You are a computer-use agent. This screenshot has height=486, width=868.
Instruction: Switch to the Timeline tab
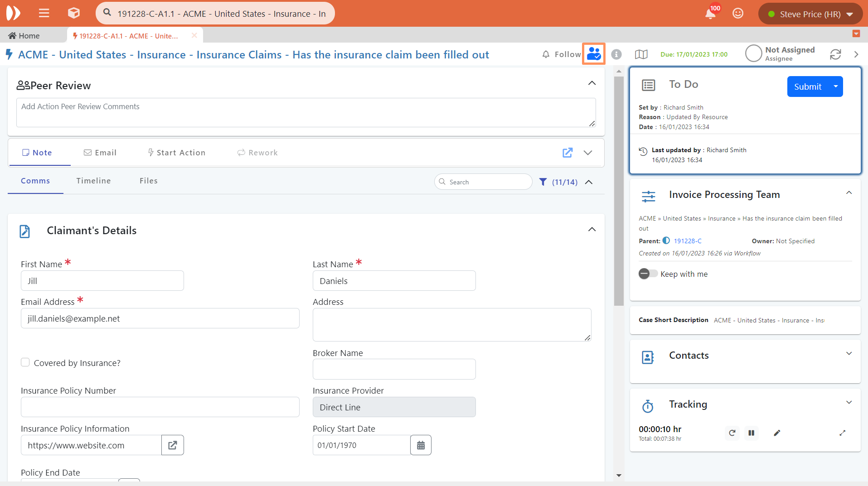pos(93,181)
